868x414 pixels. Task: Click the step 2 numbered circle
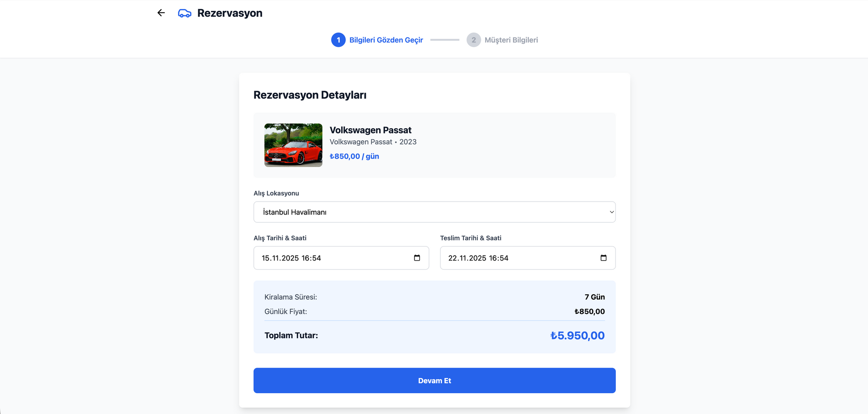tap(473, 40)
